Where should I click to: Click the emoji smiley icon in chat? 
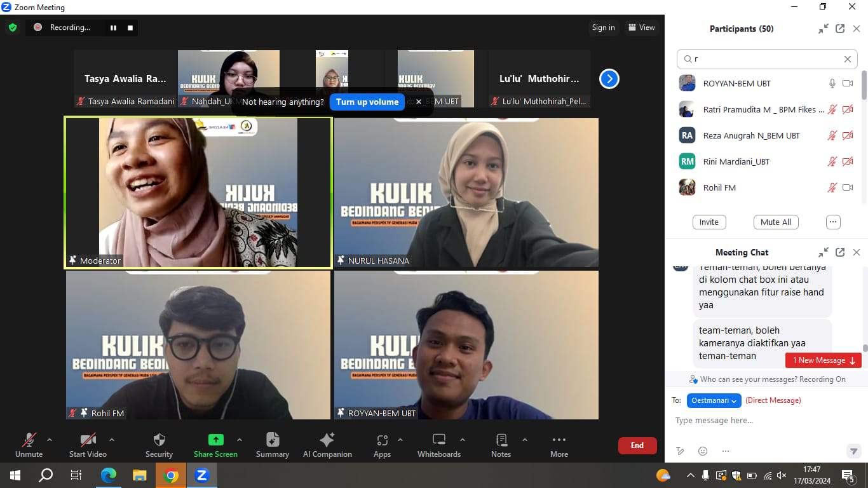click(703, 451)
